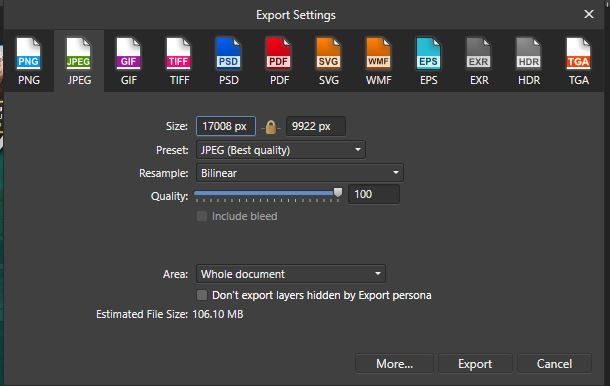Select the WMF format icon
The height and width of the screenshot is (386, 610).
[379, 61]
